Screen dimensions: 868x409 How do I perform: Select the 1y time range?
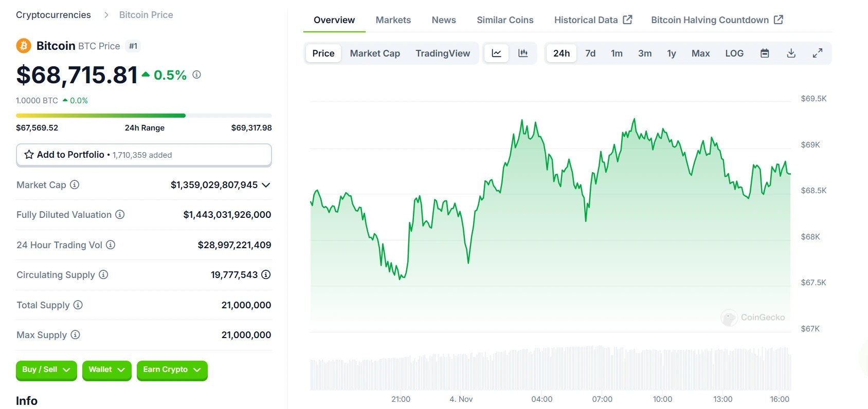672,53
